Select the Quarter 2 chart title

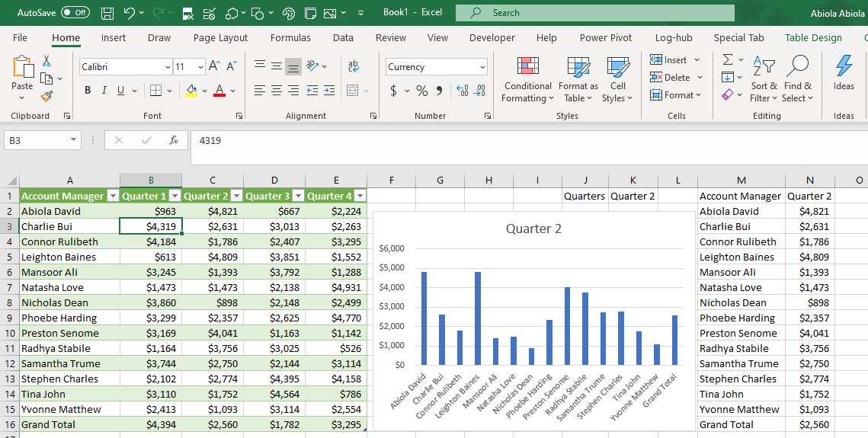(x=533, y=229)
